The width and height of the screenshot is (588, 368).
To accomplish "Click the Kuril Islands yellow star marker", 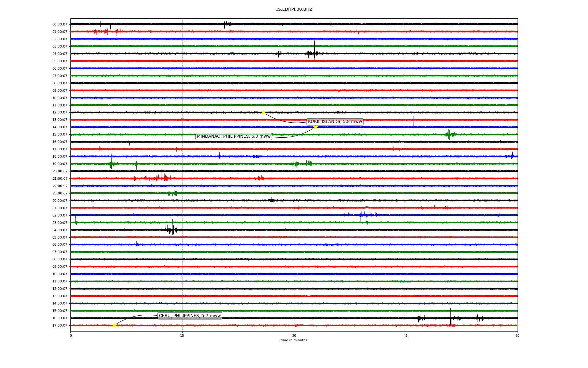I will click(x=263, y=112).
